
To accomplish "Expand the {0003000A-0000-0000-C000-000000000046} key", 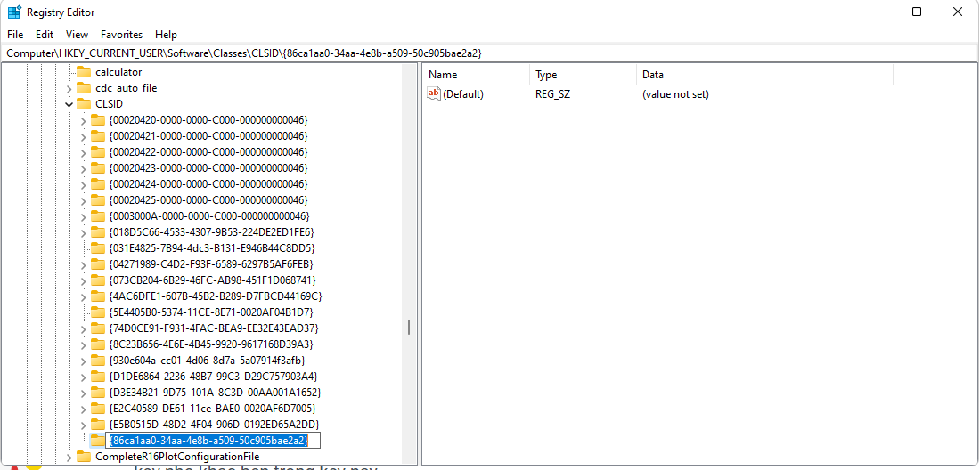I will pos(83,216).
